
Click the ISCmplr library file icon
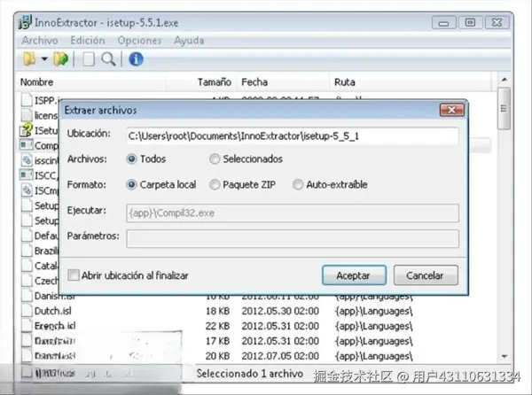(27, 190)
